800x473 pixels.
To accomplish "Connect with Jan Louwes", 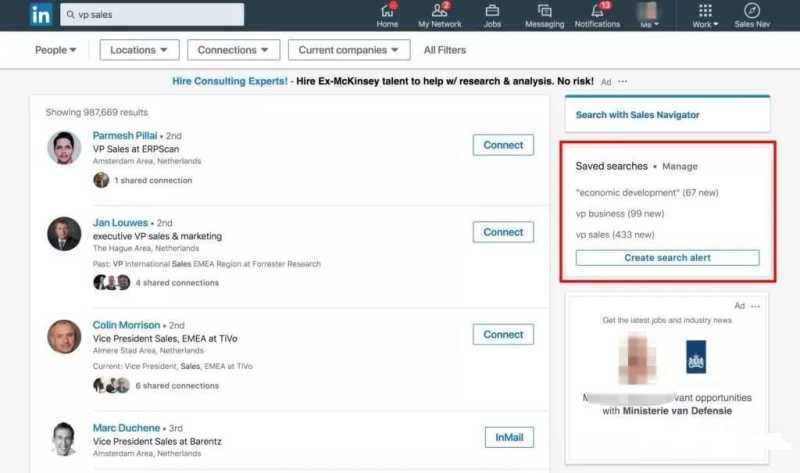I will pos(503,232).
